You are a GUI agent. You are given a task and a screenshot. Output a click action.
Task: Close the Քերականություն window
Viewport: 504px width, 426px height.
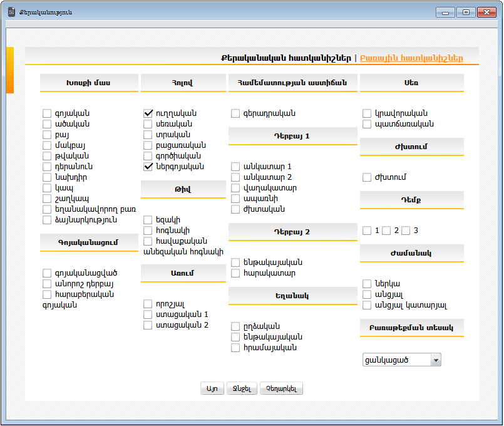[486, 13]
